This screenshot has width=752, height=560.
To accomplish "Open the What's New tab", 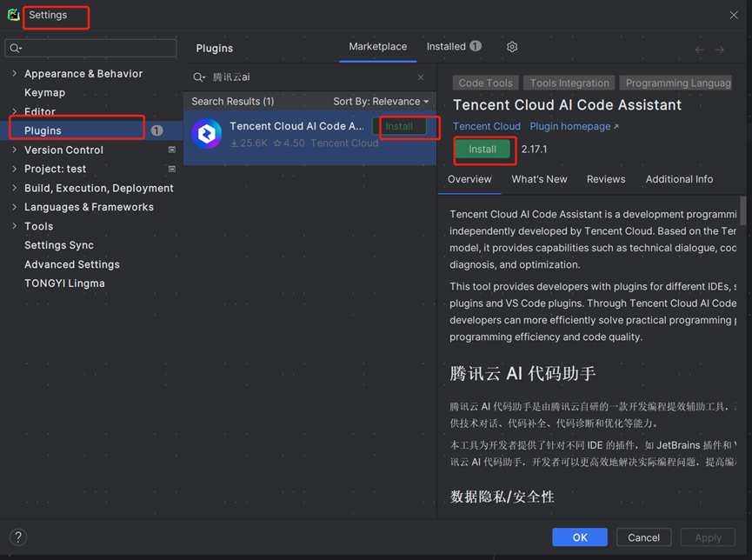I will (539, 179).
